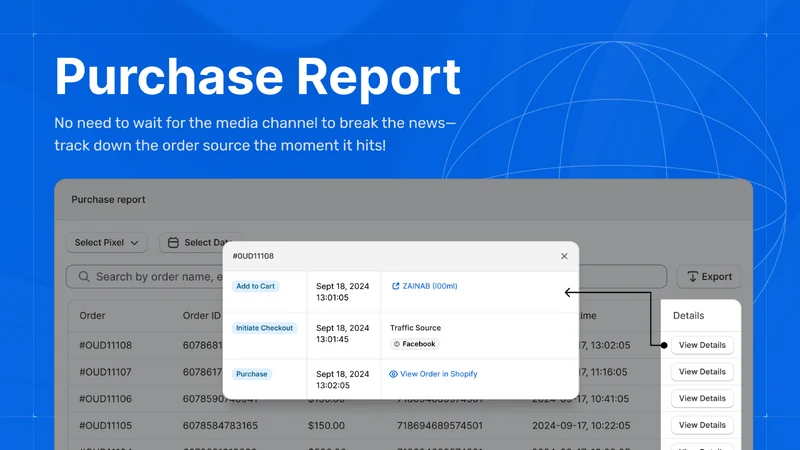
Task: Open the Select Pixel dropdown
Action: click(x=107, y=242)
